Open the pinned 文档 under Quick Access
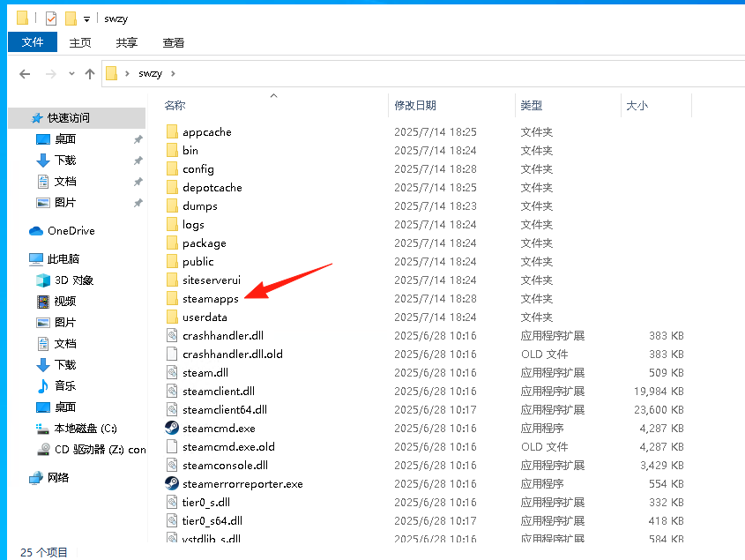 [65, 182]
